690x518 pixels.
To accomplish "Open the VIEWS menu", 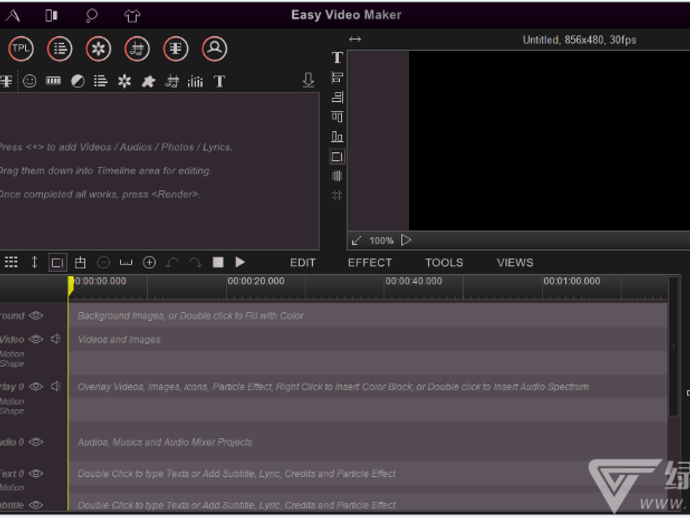I will (x=515, y=263).
